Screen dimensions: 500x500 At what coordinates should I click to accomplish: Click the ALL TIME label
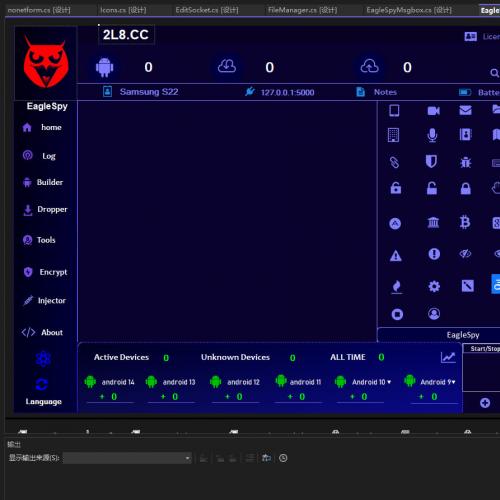click(x=348, y=357)
